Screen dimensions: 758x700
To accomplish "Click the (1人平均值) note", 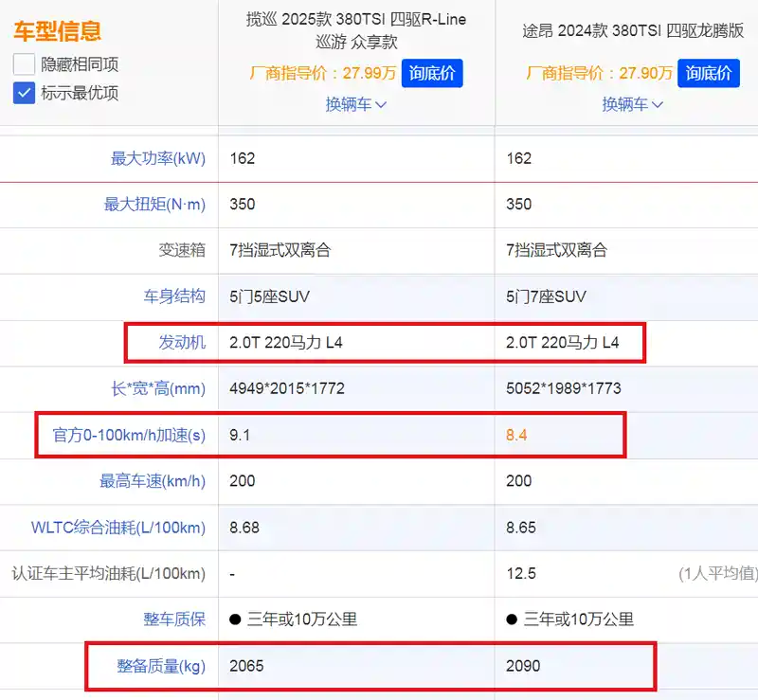I will point(718,574).
